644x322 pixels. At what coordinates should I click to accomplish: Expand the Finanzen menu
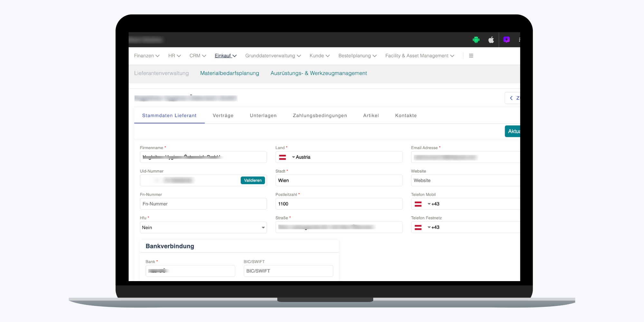(147, 56)
